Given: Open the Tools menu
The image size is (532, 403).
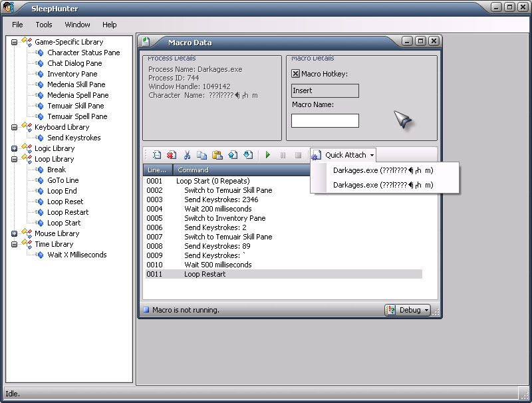Looking at the screenshot, I should point(44,25).
